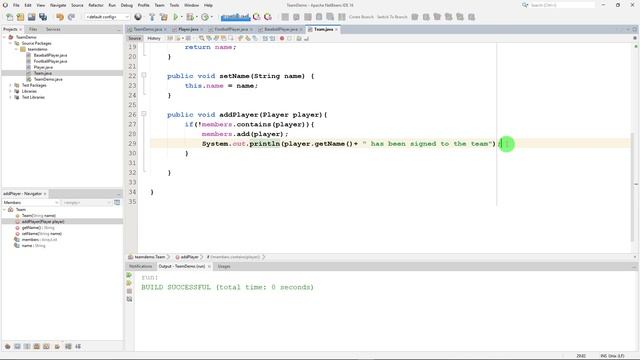Click the Redo toolbar icon
The width and height of the screenshot is (640, 360).
71,17
